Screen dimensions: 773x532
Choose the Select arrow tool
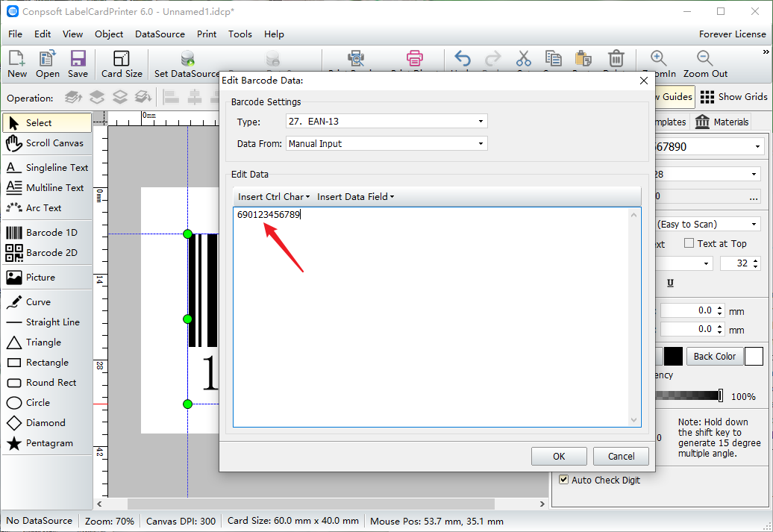(x=47, y=123)
